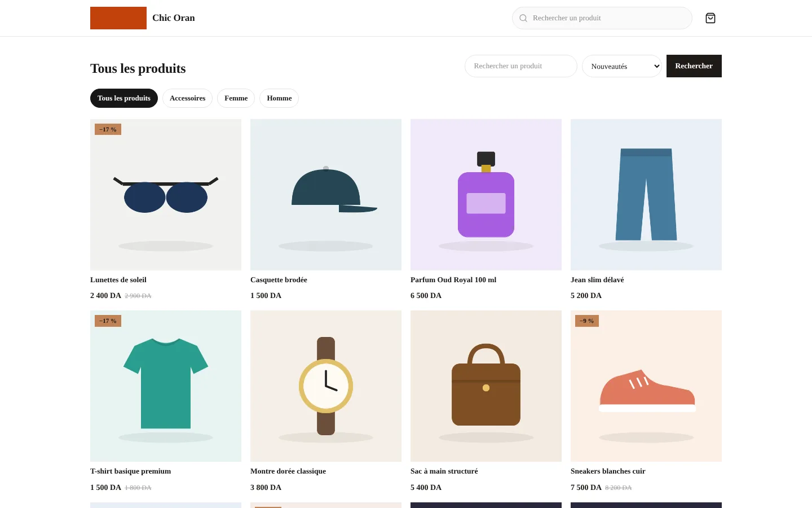Open the Nouveautés sort dropdown
The image size is (812, 508).
click(622, 66)
